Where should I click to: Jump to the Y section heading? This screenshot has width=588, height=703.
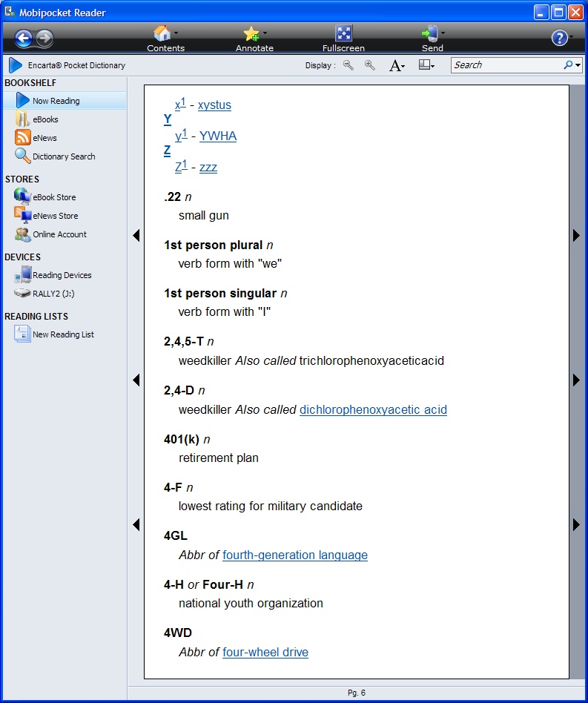coord(168,119)
